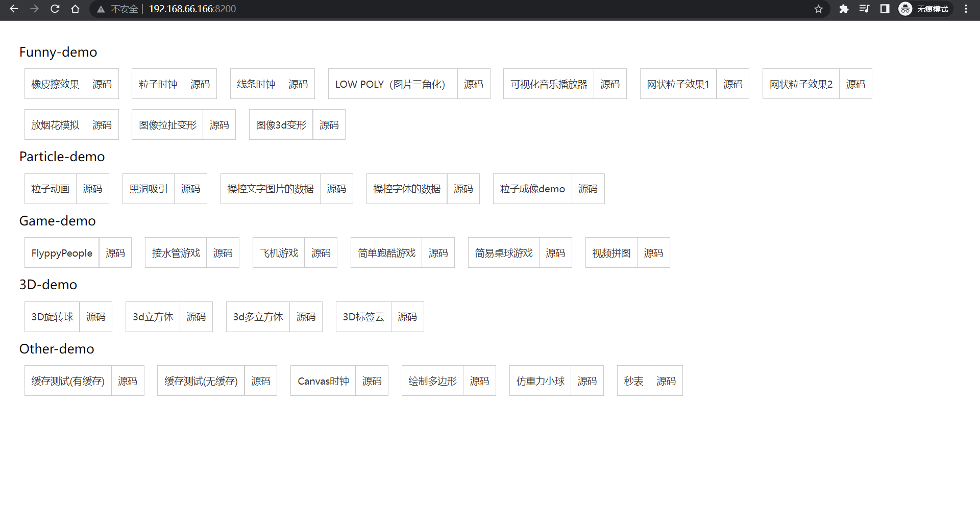View 源码 for 飞机游戏
The width and height of the screenshot is (980, 507).
coord(321,253)
